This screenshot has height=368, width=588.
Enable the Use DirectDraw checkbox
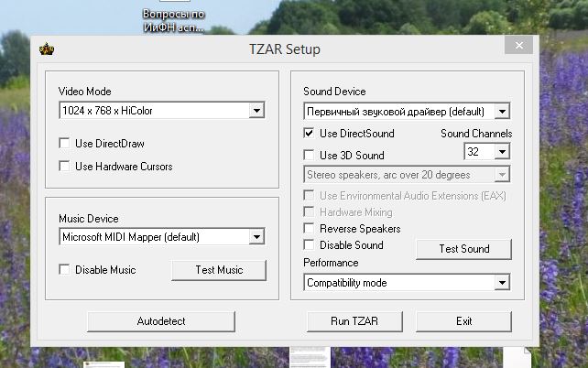(x=64, y=144)
